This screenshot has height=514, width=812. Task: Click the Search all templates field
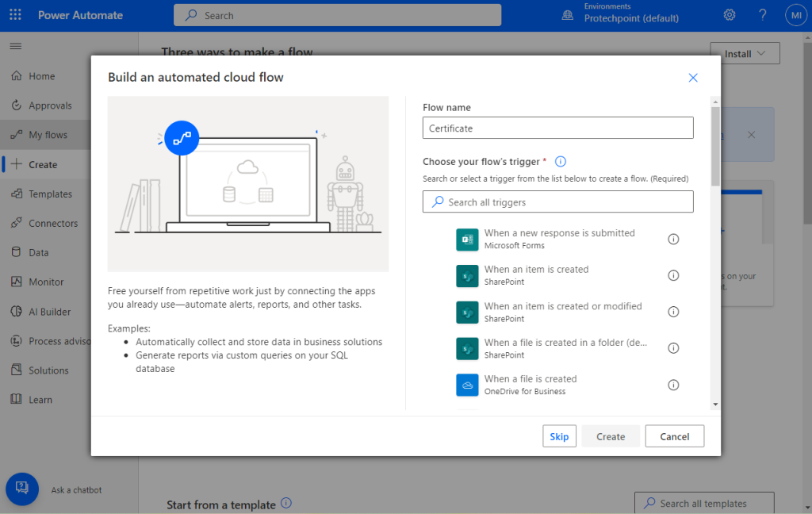704,503
